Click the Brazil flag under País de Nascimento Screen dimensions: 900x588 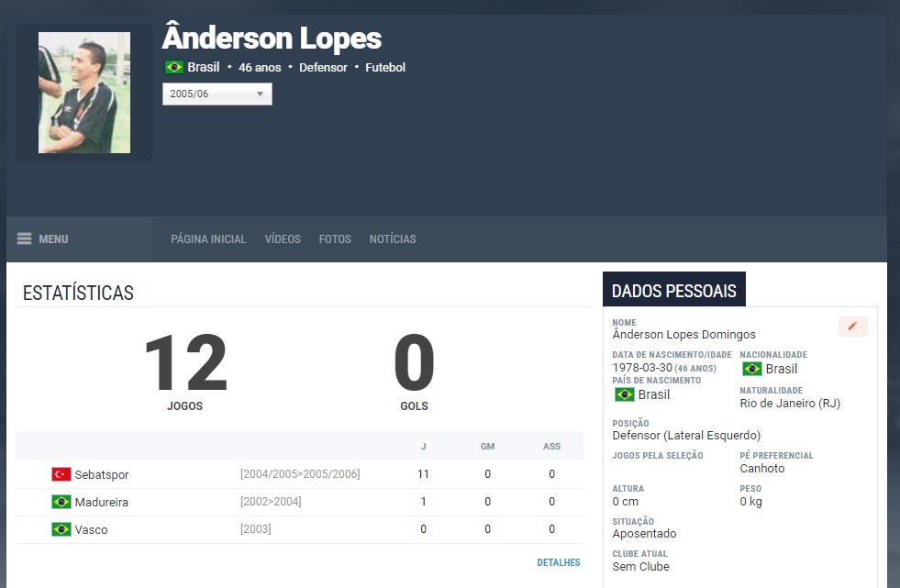pyautogui.click(x=625, y=394)
